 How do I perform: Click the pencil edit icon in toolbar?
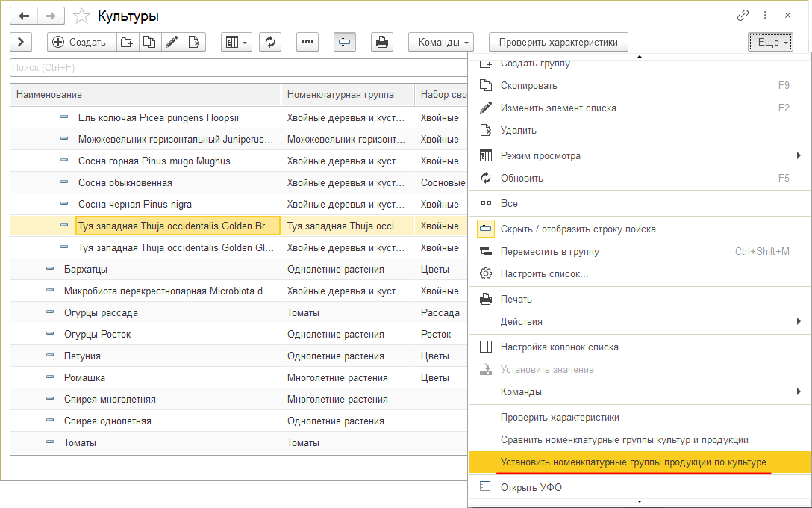(x=172, y=42)
